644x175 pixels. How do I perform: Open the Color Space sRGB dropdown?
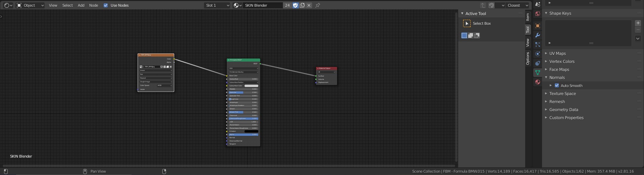tap(165, 86)
